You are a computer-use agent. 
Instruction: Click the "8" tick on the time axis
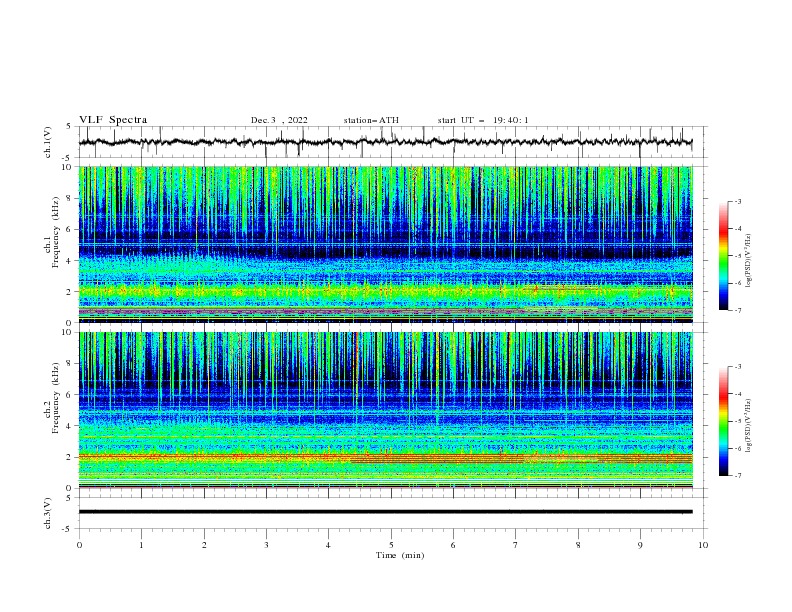[x=578, y=545]
